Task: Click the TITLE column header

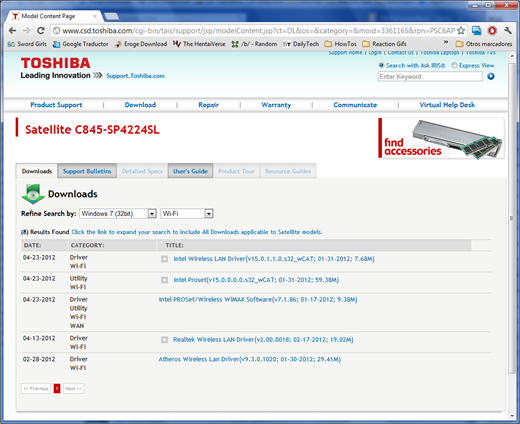Action: coord(174,245)
